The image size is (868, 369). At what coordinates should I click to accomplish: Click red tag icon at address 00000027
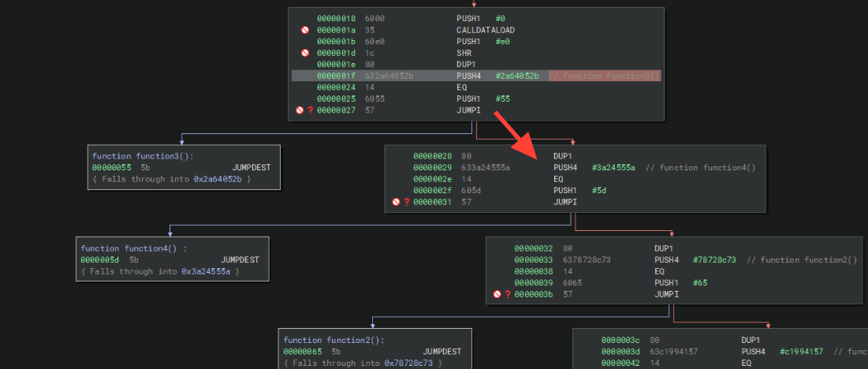coord(300,110)
